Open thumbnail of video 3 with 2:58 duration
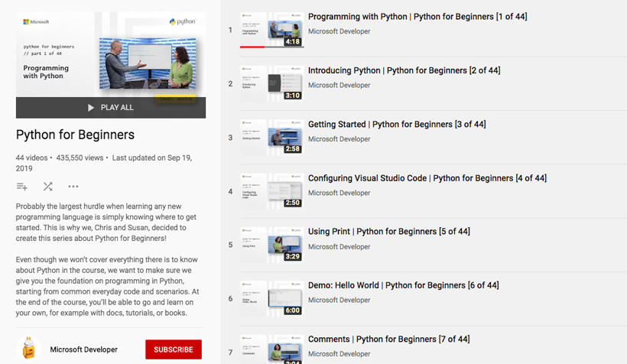627x364 pixels. [272, 137]
